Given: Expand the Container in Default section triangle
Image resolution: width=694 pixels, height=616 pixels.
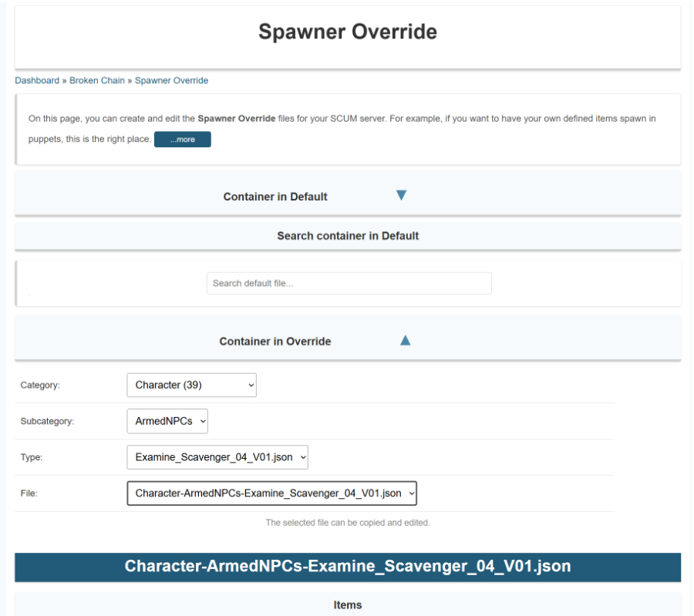Looking at the screenshot, I should click(401, 195).
